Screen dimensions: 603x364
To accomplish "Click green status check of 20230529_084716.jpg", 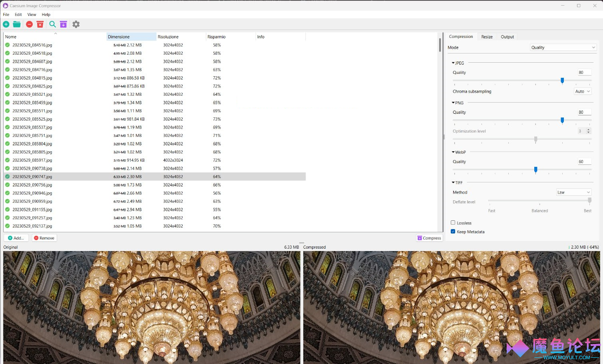I will click(7, 70).
